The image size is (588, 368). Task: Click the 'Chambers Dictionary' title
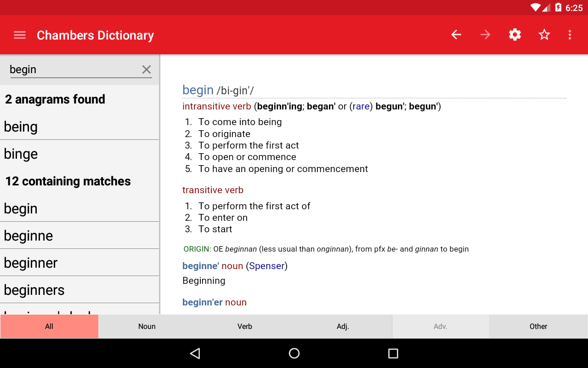(x=95, y=35)
